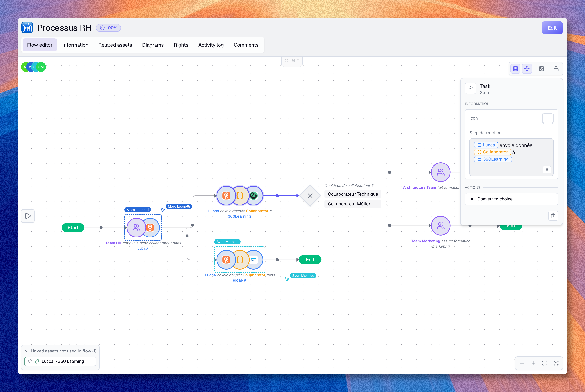Click Architecture Team label text
Image resolution: width=585 pixels, height=392 pixels.
pyautogui.click(x=420, y=187)
